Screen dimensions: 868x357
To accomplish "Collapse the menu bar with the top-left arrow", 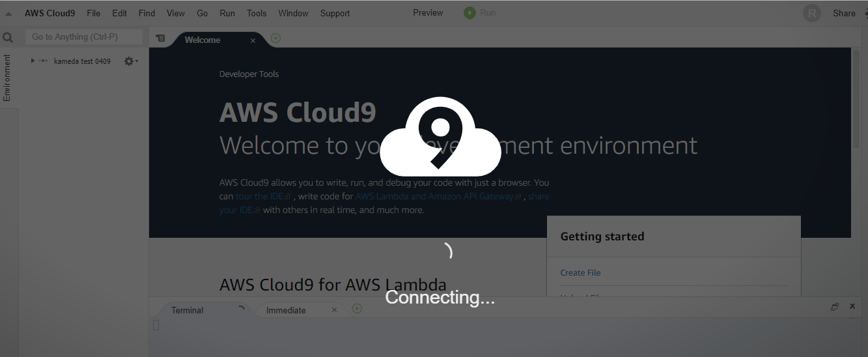I will pos(8,14).
